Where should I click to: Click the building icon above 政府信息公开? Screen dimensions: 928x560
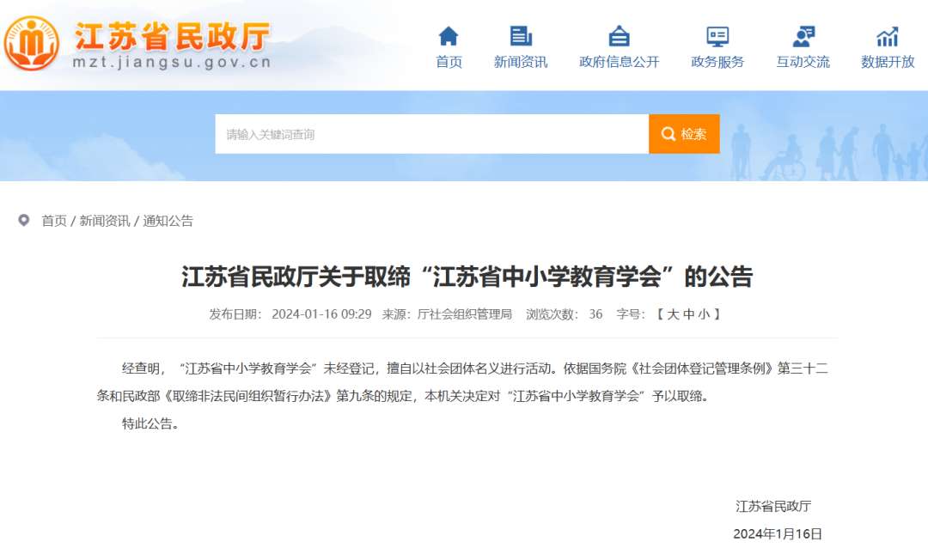619,36
